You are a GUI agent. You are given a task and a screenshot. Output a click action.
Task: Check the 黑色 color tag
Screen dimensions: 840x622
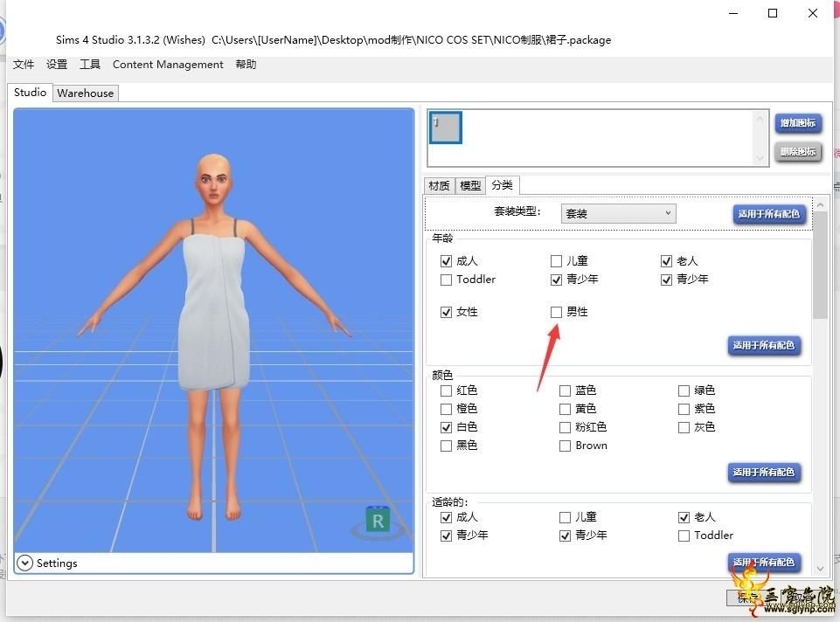coord(446,446)
